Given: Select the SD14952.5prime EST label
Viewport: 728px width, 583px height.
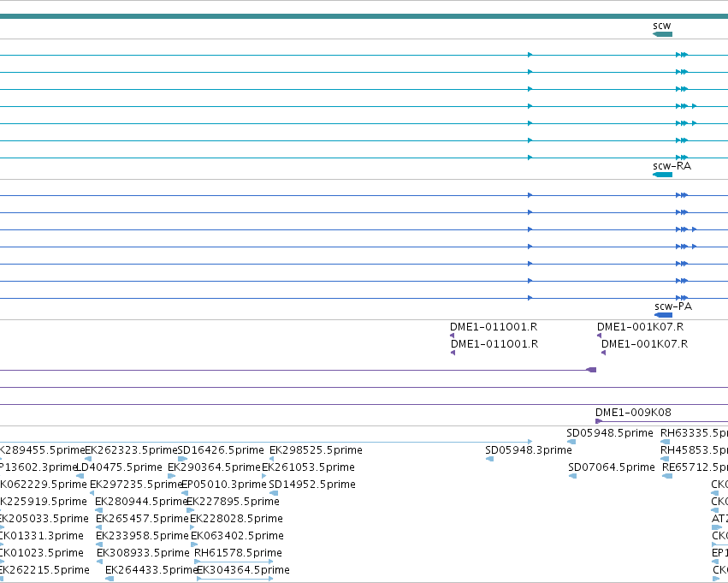Looking at the screenshot, I should tap(312, 484).
